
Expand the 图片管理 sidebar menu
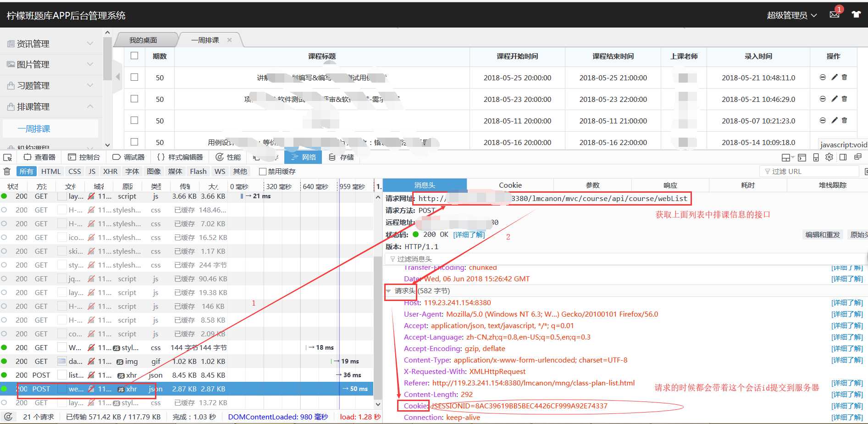pyautogui.click(x=51, y=64)
